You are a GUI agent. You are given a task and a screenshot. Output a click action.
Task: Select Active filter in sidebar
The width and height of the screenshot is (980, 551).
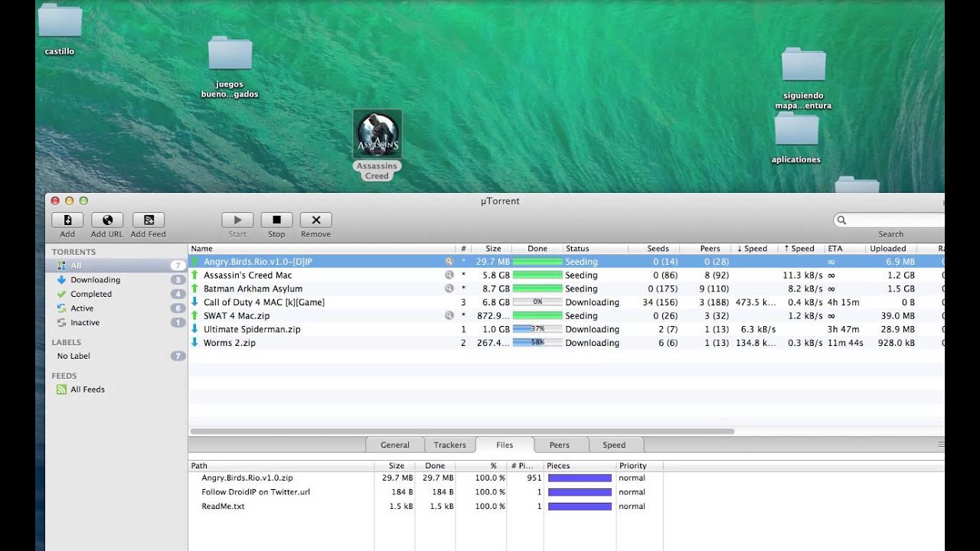116,308
